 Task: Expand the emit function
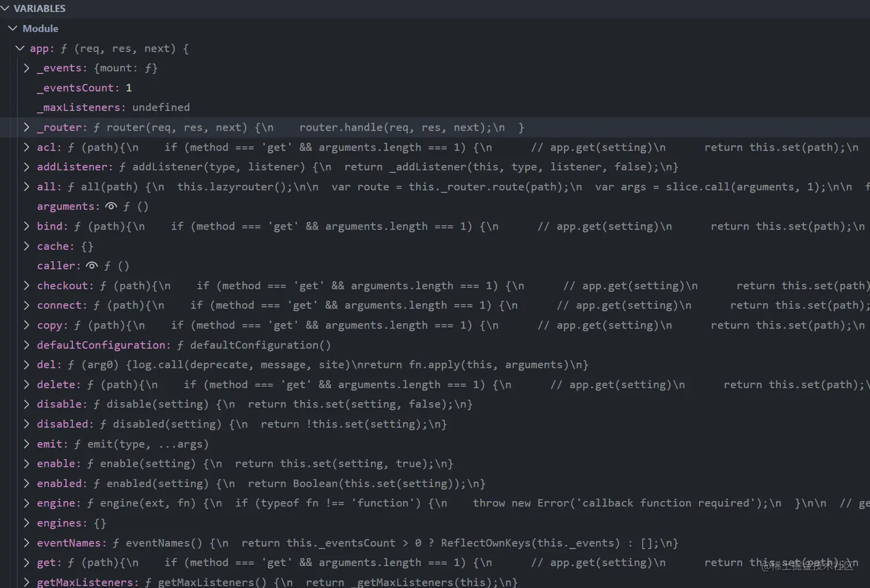pos(26,444)
